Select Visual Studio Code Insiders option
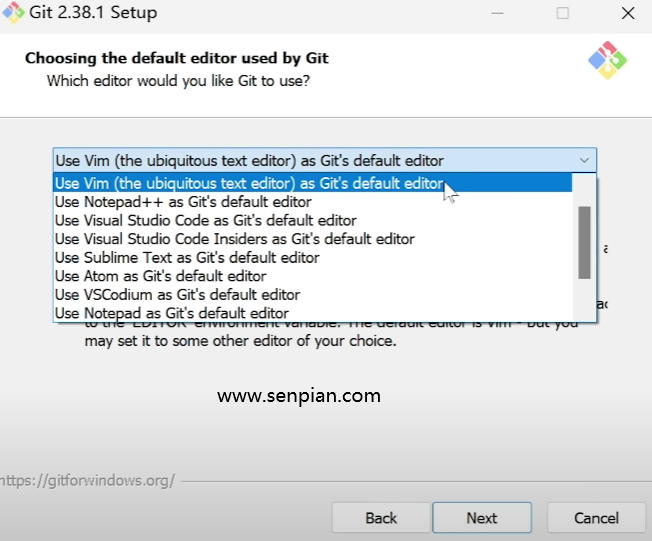652x541 pixels. click(x=234, y=239)
